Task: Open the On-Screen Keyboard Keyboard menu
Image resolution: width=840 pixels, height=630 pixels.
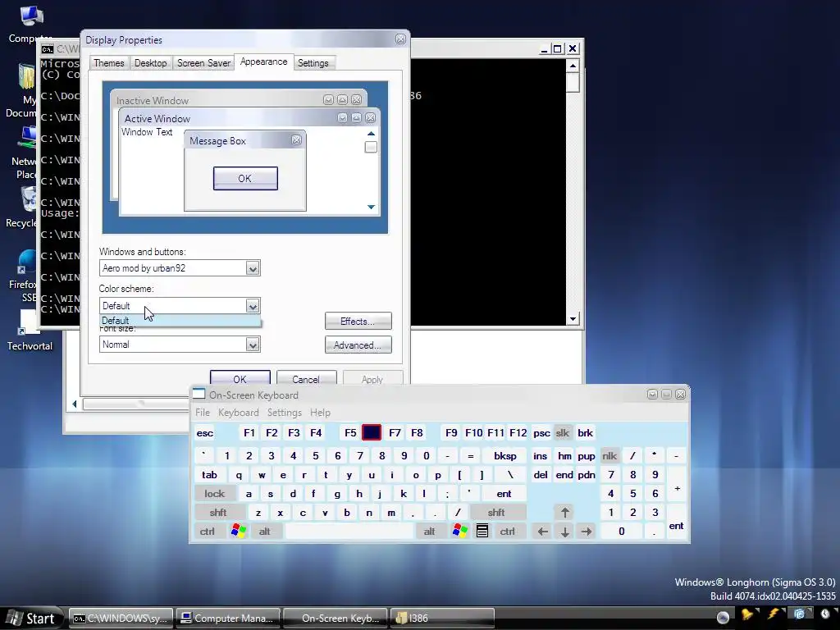Action: (239, 413)
